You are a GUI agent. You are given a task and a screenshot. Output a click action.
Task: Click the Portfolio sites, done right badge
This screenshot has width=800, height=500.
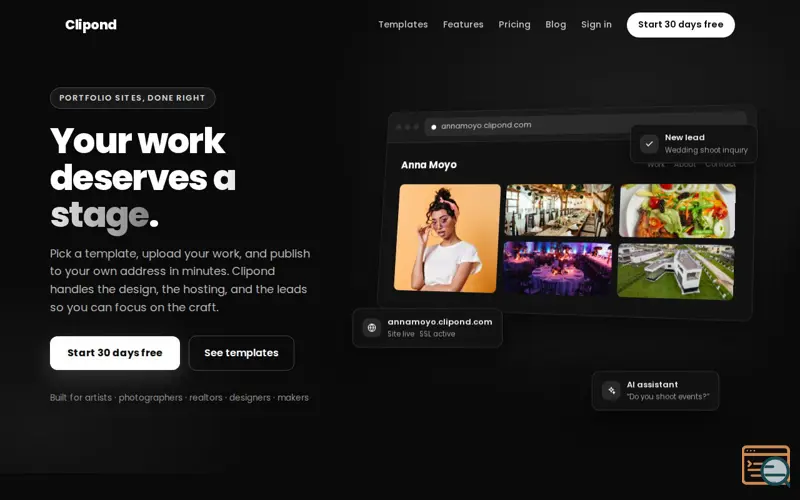point(133,98)
